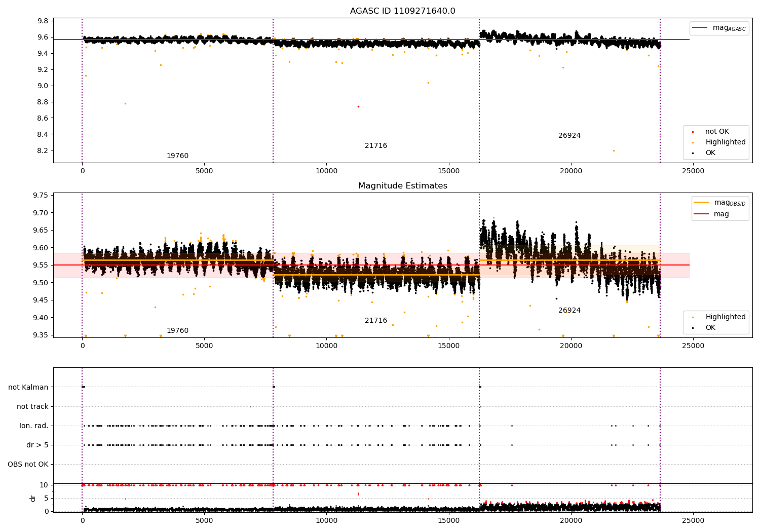Click the Magnitude Estimates subplot title
760x532 pixels.
pos(402,186)
